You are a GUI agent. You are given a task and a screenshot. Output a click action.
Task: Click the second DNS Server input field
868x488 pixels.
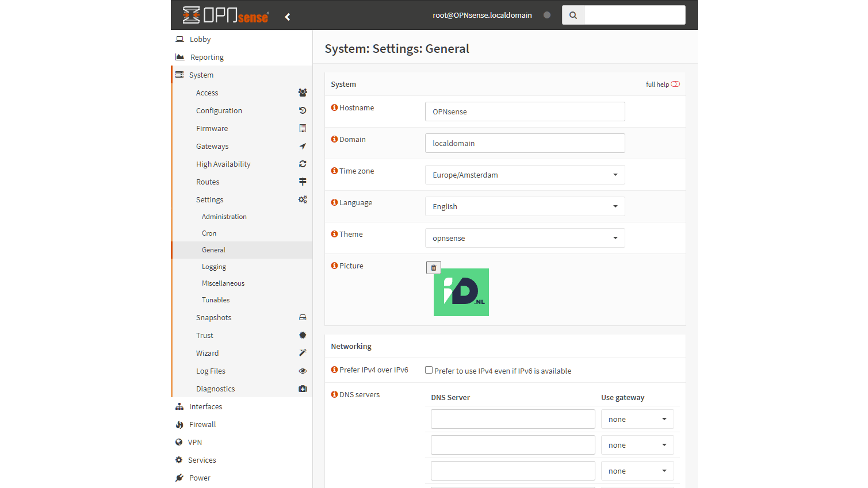pyautogui.click(x=513, y=445)
